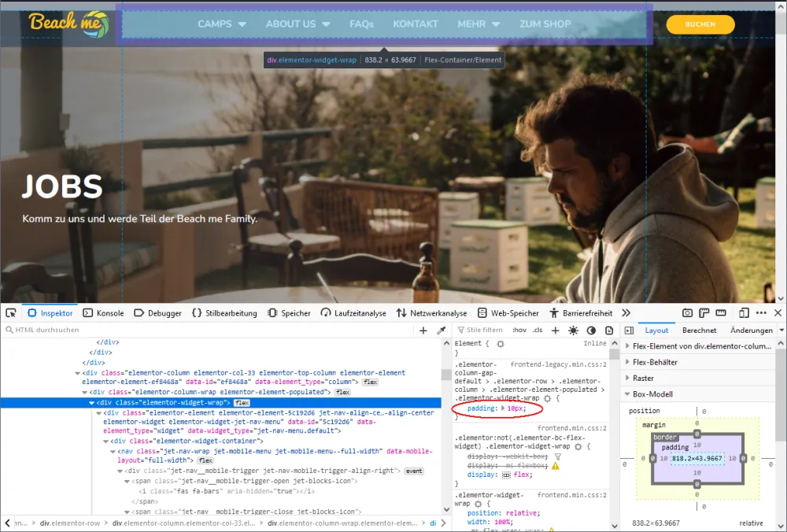Highlight elements matching Element selector

(x=501, y=344)
